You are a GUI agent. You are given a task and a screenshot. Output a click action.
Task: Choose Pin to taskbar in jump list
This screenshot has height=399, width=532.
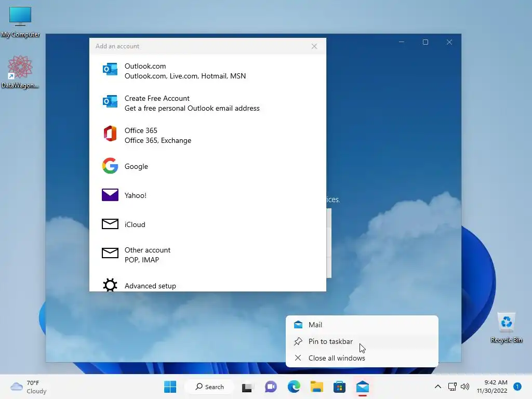tap(362, 341)
